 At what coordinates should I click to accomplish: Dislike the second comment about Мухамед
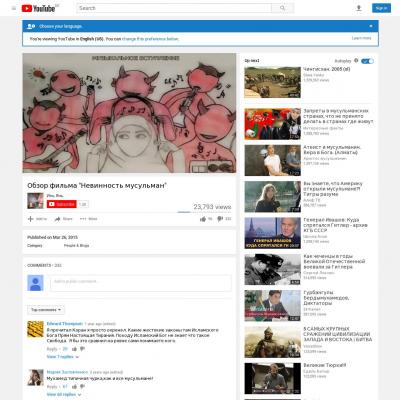tap(82, 387)
